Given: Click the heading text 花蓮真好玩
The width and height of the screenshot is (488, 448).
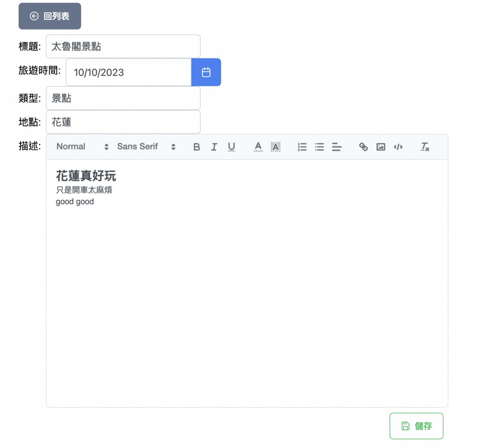Looking at the screenshot, I should pos(86,176).
